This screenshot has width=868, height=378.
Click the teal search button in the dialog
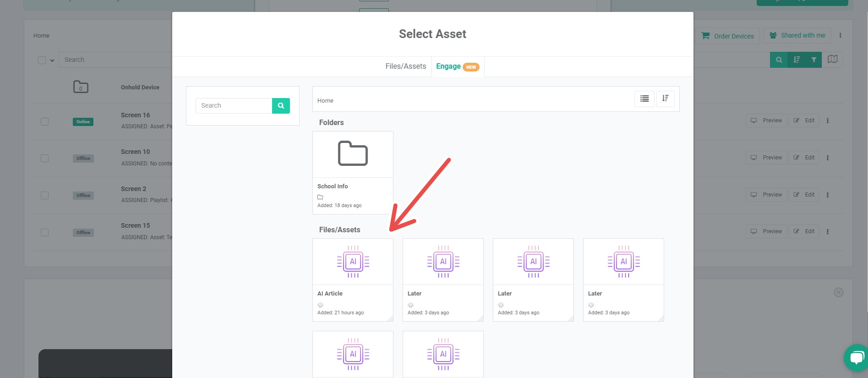pyautogui.click(x=281, y=106)
